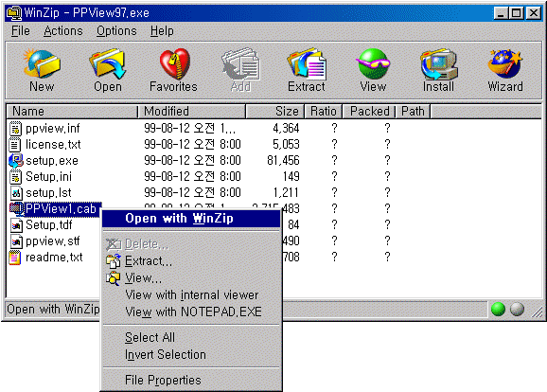Click the ppview.inf file icon
Image resolution: width=547 pixels, height=392 pixels.
[15, 129]
